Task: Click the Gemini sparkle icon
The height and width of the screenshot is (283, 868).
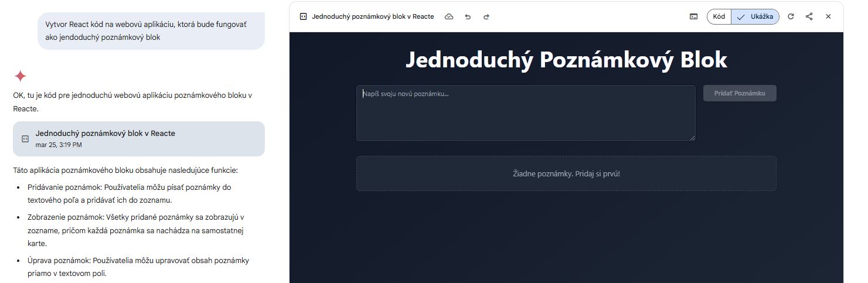Action: click(x=21, y=76)
